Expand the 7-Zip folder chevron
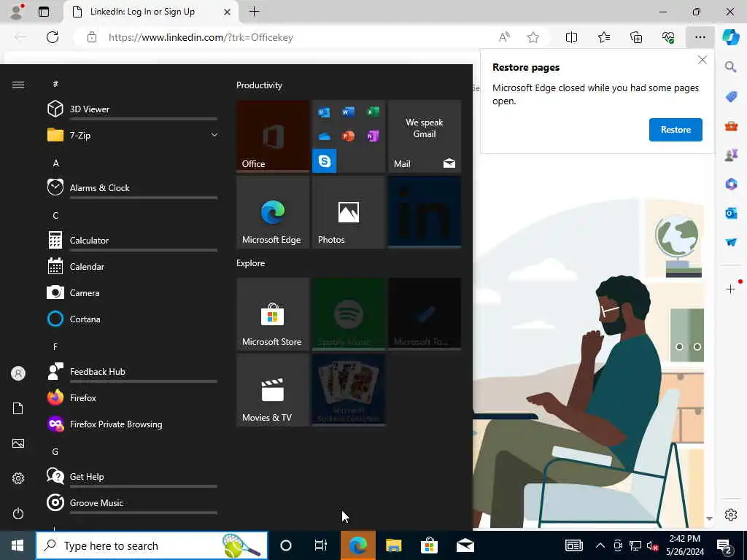 point(214,135)
